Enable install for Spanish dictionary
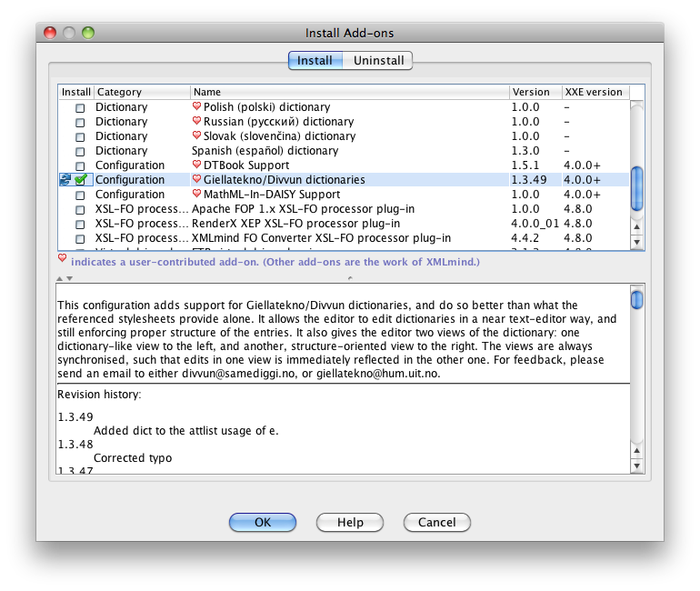700x591 pixels. (x=80, y=152)
